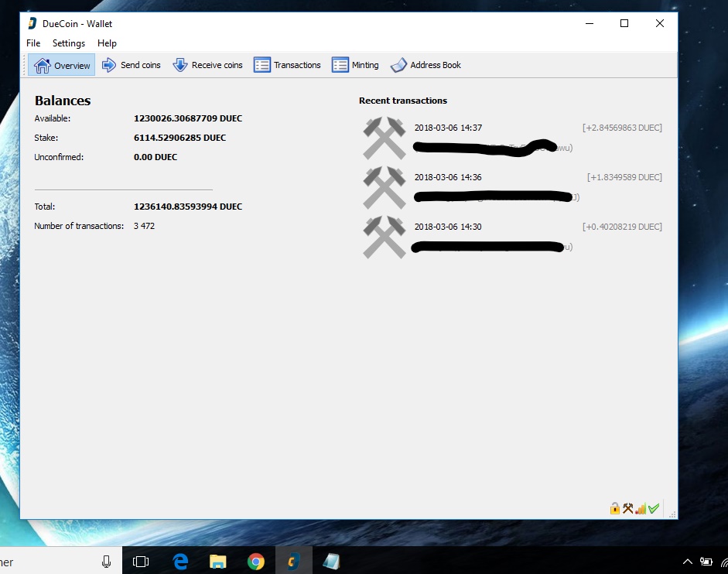Open the notepad-like app on taskbar

coord(331,562)
